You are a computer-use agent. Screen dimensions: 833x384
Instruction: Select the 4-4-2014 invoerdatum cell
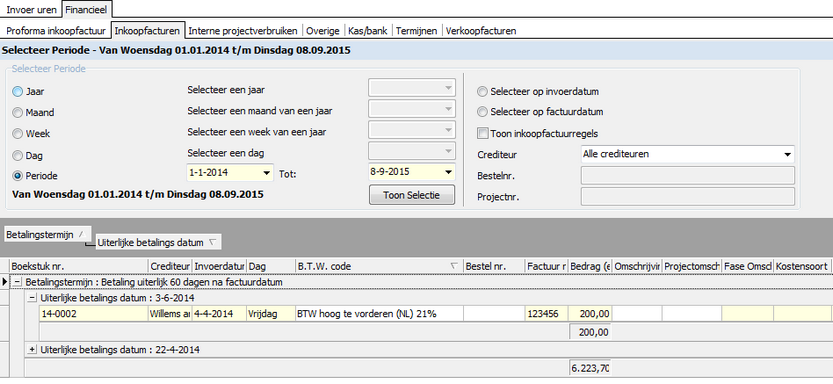[219, 314]
